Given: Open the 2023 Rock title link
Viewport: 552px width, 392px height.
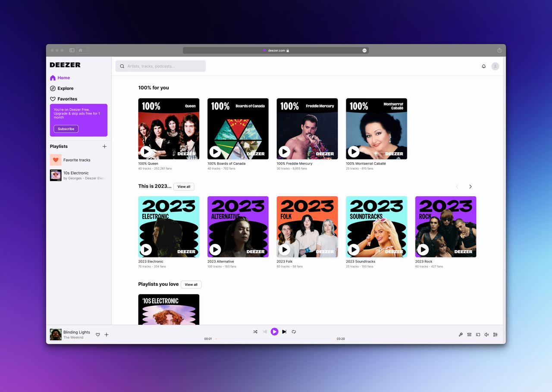Looking at the screenshot, I should [424, 261].
